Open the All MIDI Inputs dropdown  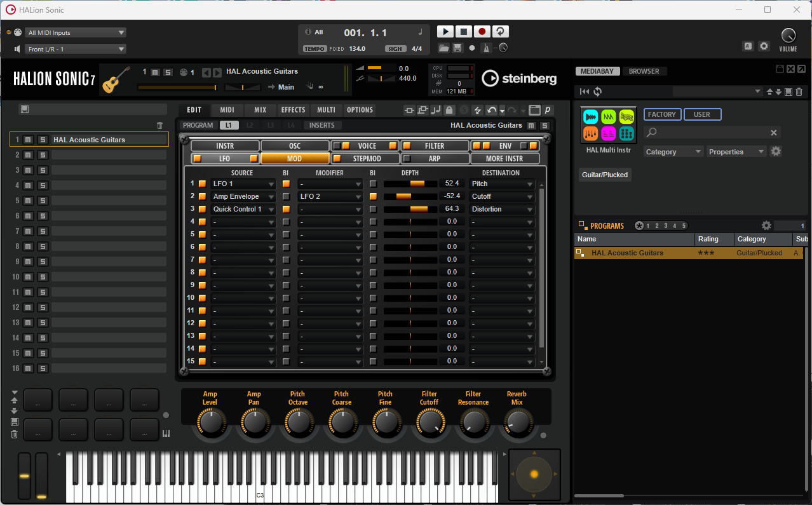[75, 32]
